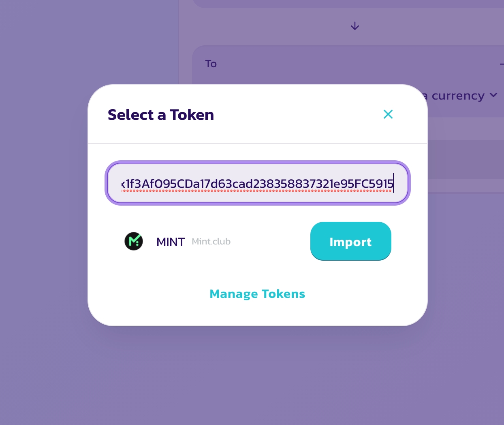Click the swap direction down arrow

(355, 26)
